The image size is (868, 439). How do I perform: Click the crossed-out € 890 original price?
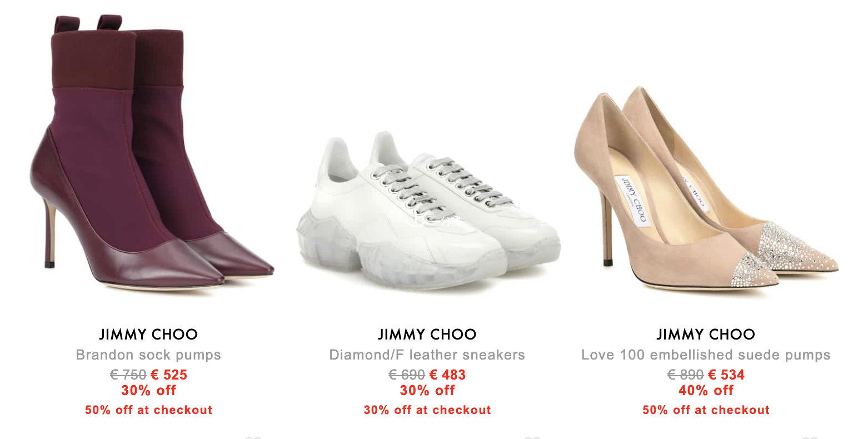[x=686, y=375]
